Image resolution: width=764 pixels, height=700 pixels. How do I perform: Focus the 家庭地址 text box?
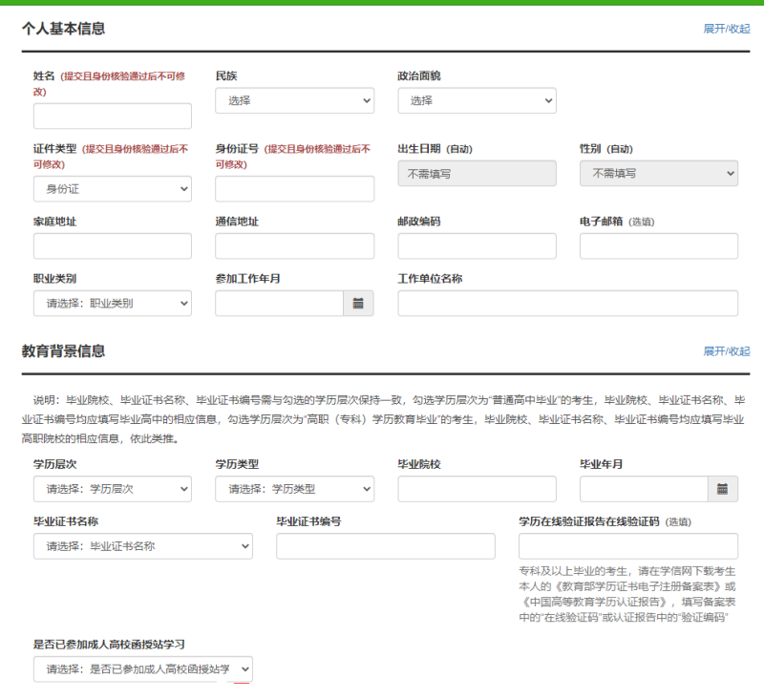pyautogui.click(x=112, y=246)
